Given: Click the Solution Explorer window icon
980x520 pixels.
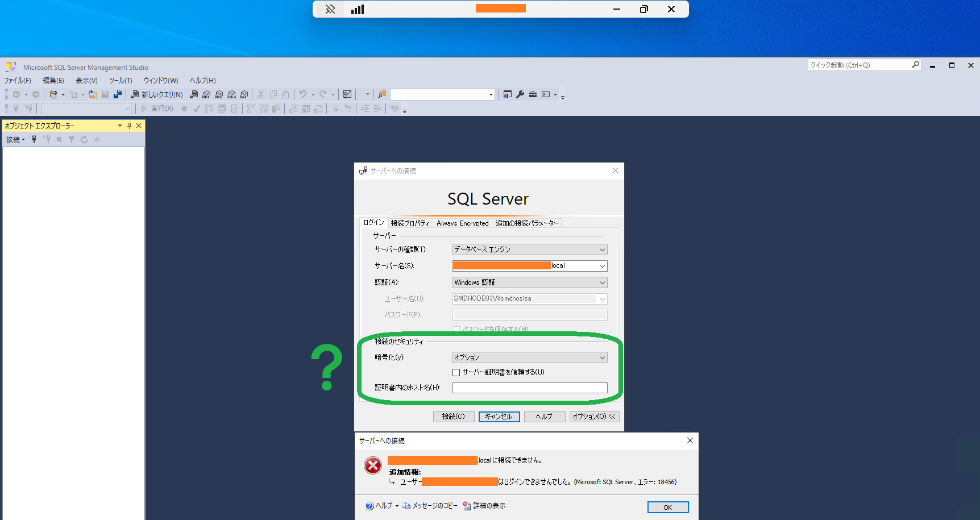Looking at the screenshot, I should (508, 94).
